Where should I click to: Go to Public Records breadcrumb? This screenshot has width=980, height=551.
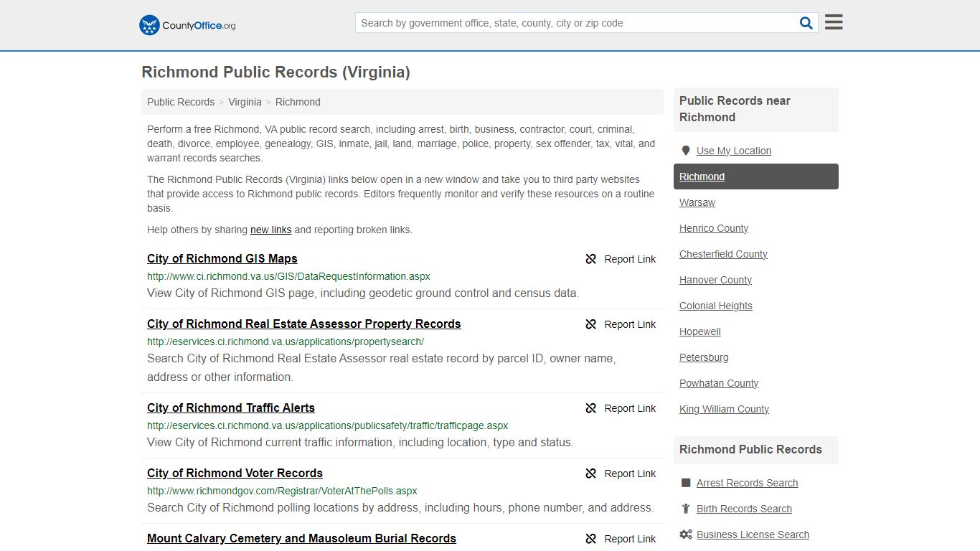tap(181, 102)
